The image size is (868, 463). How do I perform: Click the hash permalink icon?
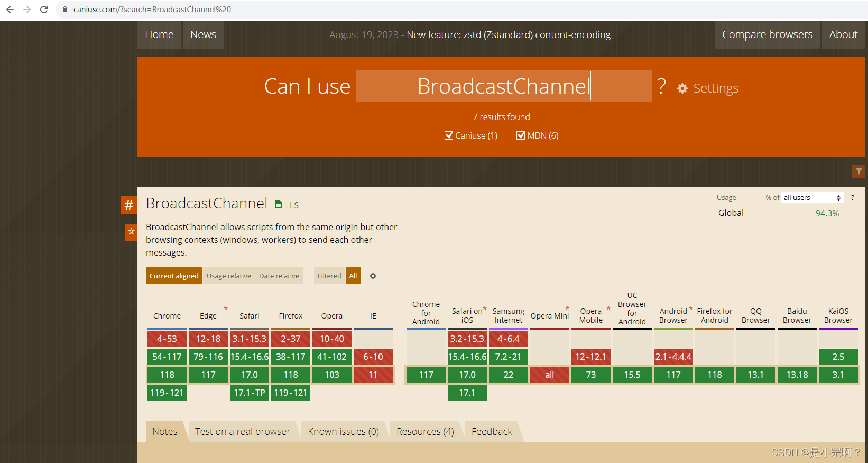tap(129, 205)
